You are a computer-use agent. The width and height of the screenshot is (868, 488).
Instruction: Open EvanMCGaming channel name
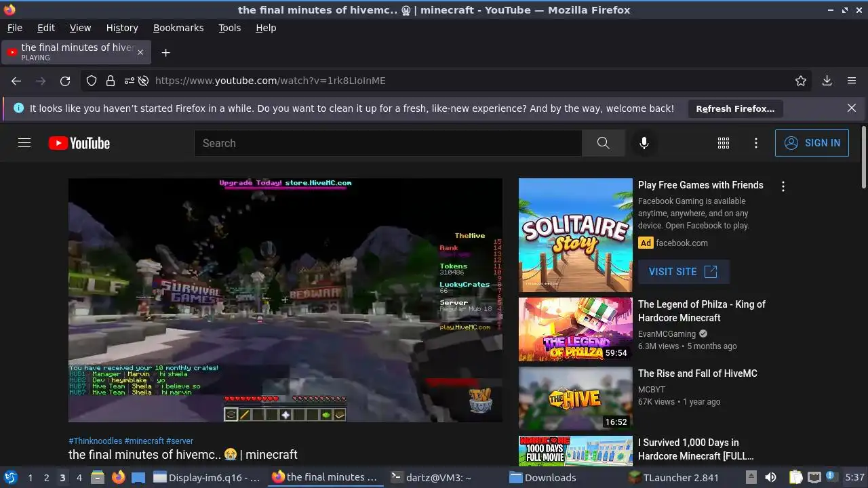pos(667,334)
